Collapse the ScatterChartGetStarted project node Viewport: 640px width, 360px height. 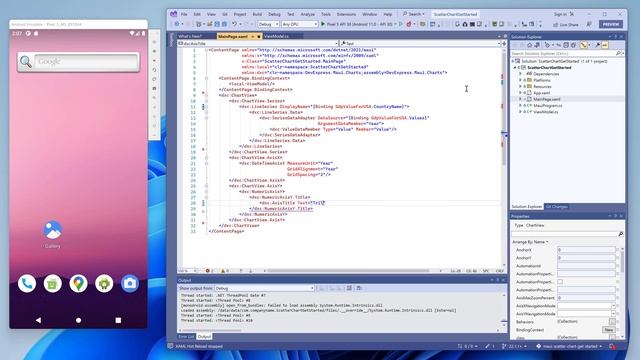[x=515, y=67]
